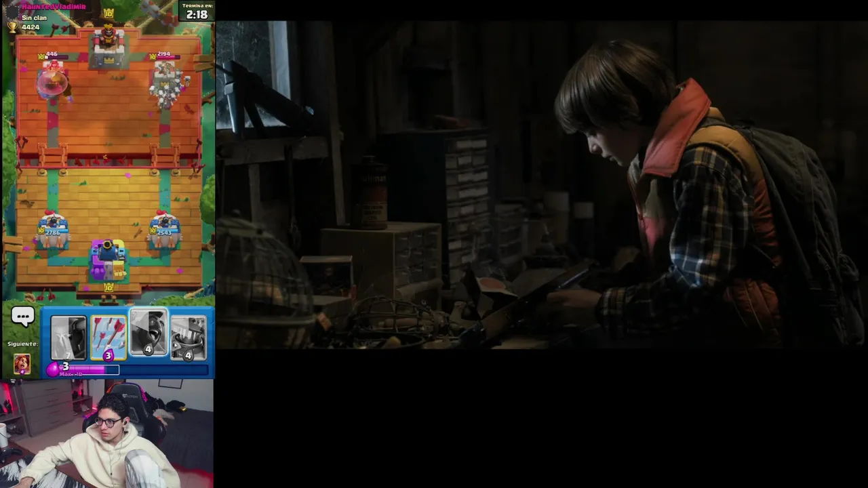Click your King tower level 10 crown badge
Viewport: 868px width, 488px height.
(108, 288)
